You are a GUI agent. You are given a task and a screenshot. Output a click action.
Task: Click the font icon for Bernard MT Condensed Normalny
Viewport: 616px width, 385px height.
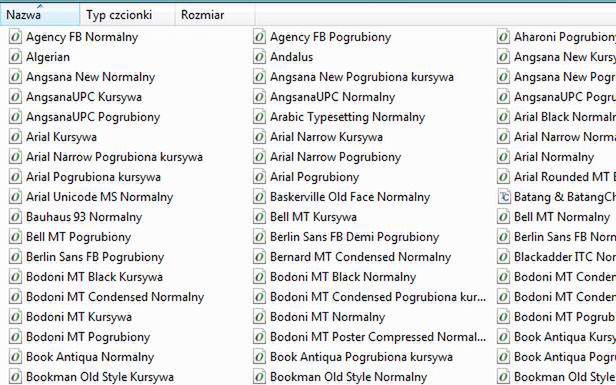(259, 257)
